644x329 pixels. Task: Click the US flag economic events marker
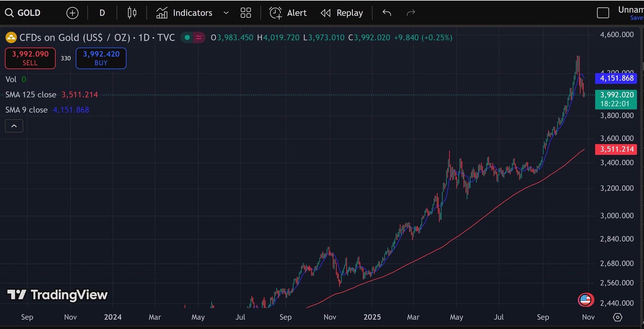585,300
